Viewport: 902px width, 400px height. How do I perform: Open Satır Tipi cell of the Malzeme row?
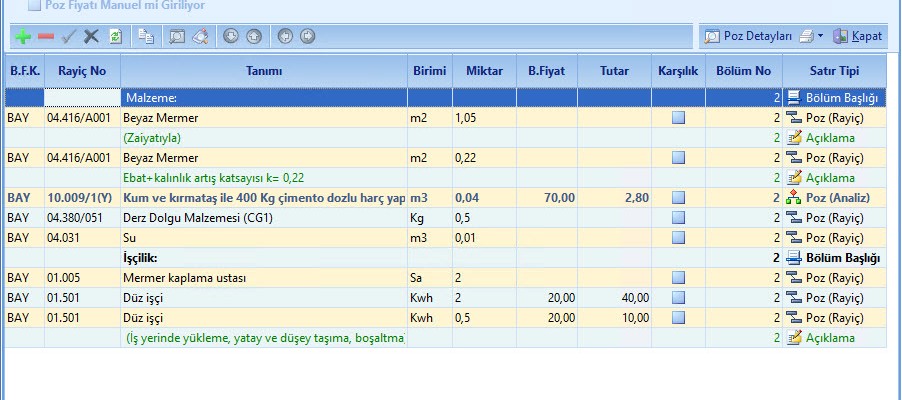pyautogui.click(x=836, y=98)
